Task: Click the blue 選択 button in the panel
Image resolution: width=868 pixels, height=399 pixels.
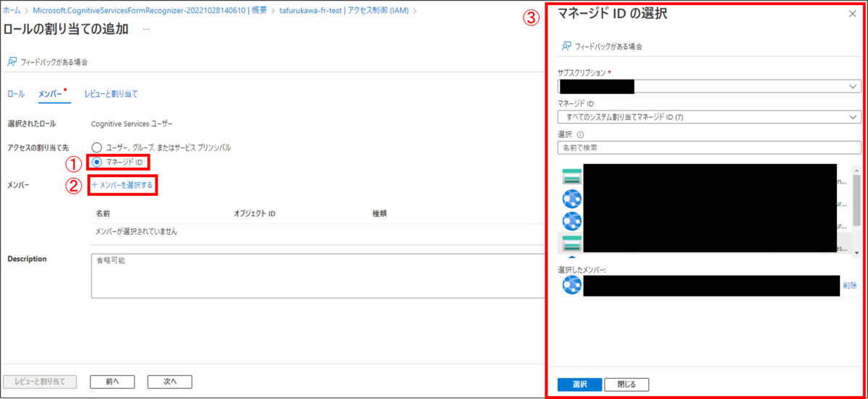Action: [x=579, y=385]
